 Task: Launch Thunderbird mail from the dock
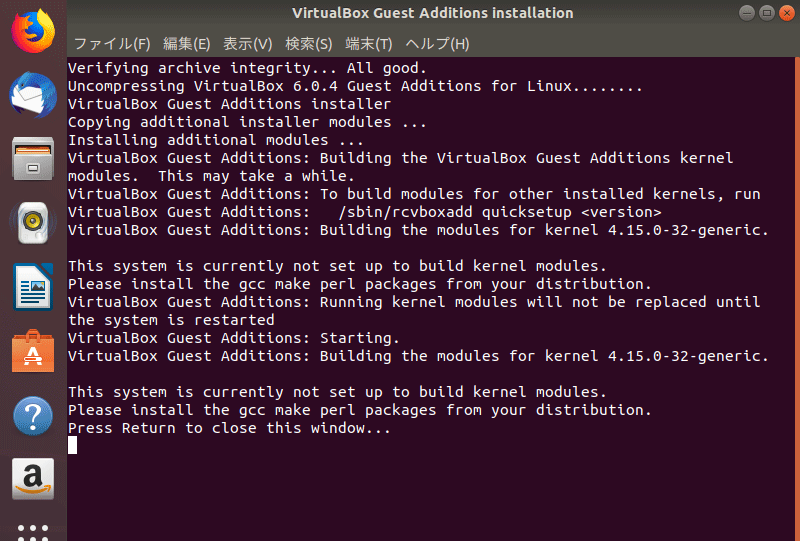point(33,95)
